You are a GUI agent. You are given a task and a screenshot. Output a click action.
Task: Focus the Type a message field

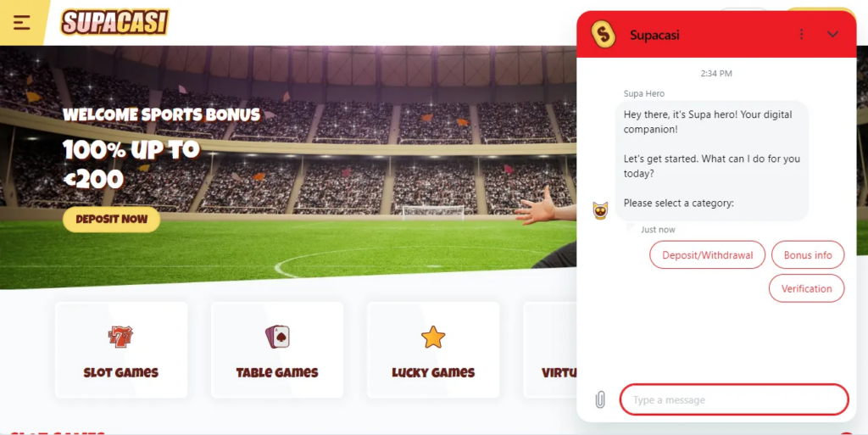click(x=734, y=399)
